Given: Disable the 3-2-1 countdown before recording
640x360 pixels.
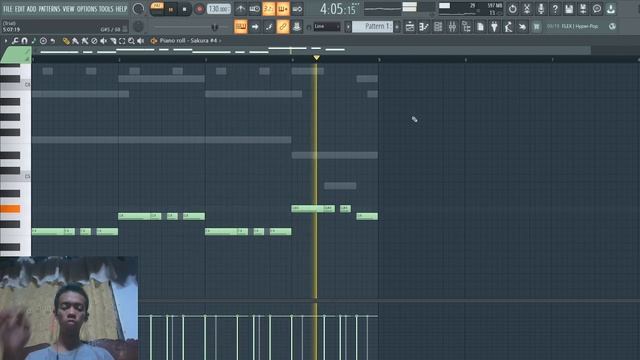Looking at the screenshot, I should point(269,9).
